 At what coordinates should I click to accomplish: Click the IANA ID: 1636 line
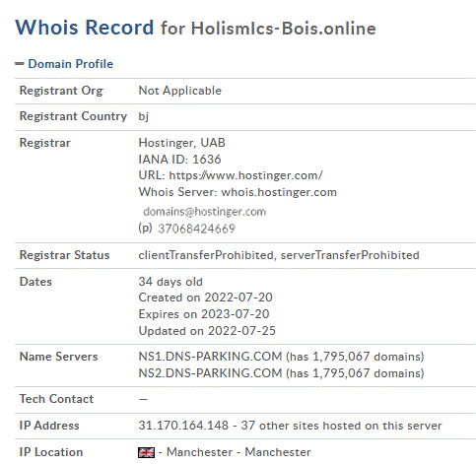(179, 160)
